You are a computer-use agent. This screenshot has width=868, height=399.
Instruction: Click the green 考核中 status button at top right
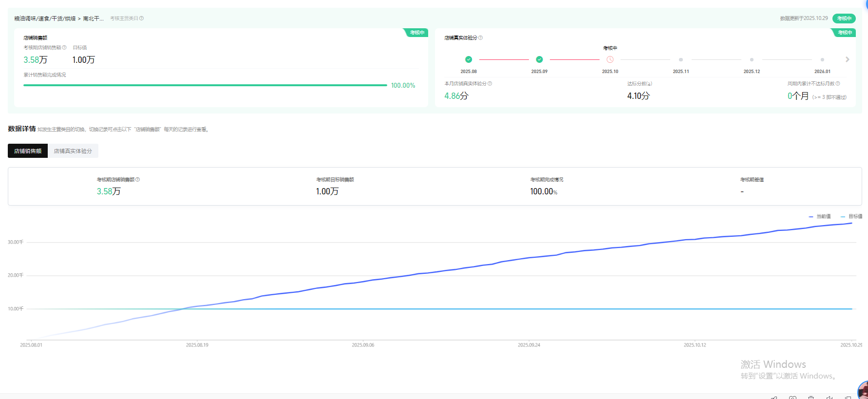(844, 19)
